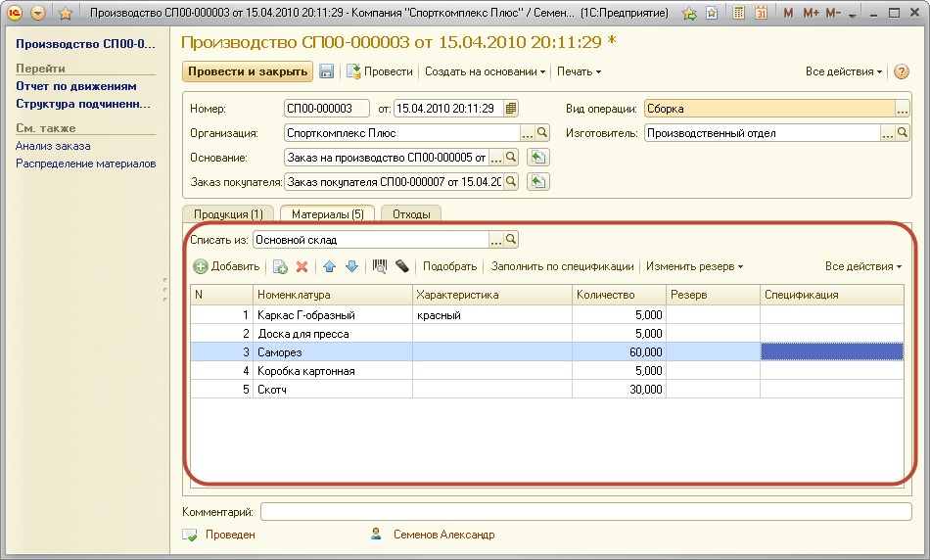Open the title bar tools dropdown arrow
This screenshot has height=560, width=930.
tap(853, 15)
